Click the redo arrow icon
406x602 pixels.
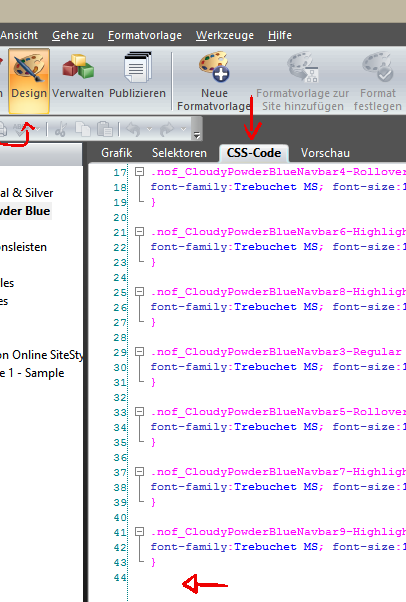[167, 129]
